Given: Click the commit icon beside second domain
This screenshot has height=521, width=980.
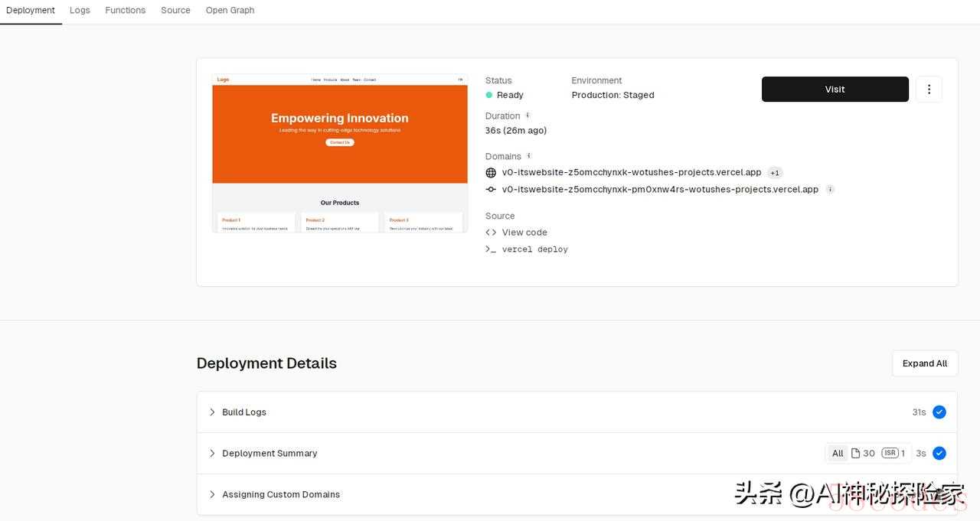Looking at the screenshot, I should [491, 190].
